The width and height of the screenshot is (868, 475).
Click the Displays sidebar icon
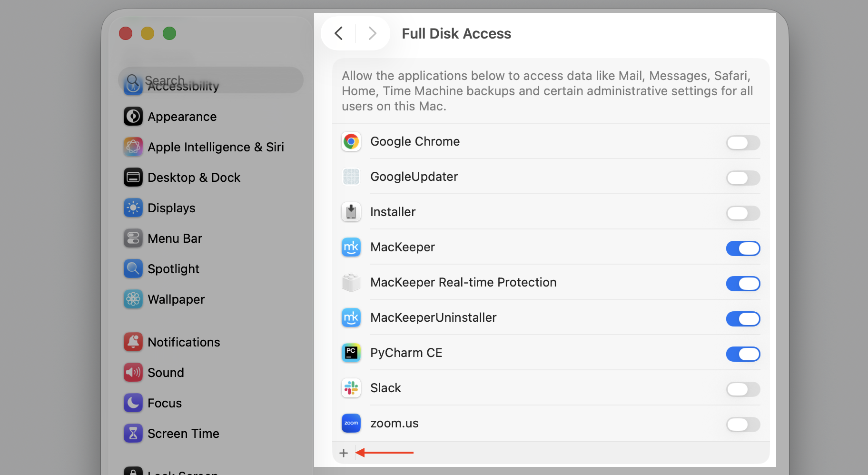coord(133,208)
